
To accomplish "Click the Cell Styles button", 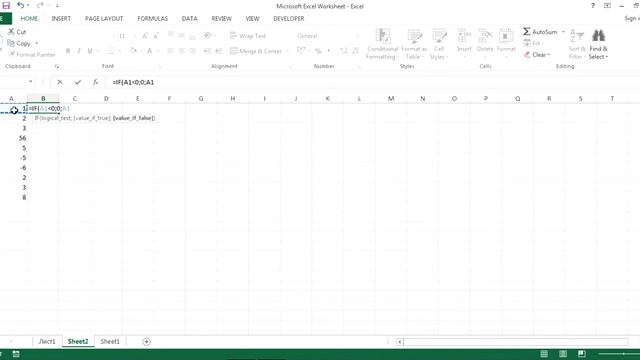I will [x=439, y=44].
